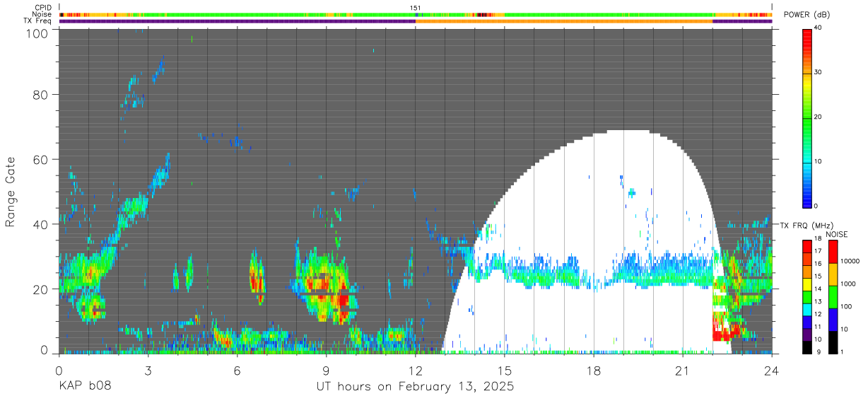Click the 9 MHz label on frequency legend

point(820,351)
